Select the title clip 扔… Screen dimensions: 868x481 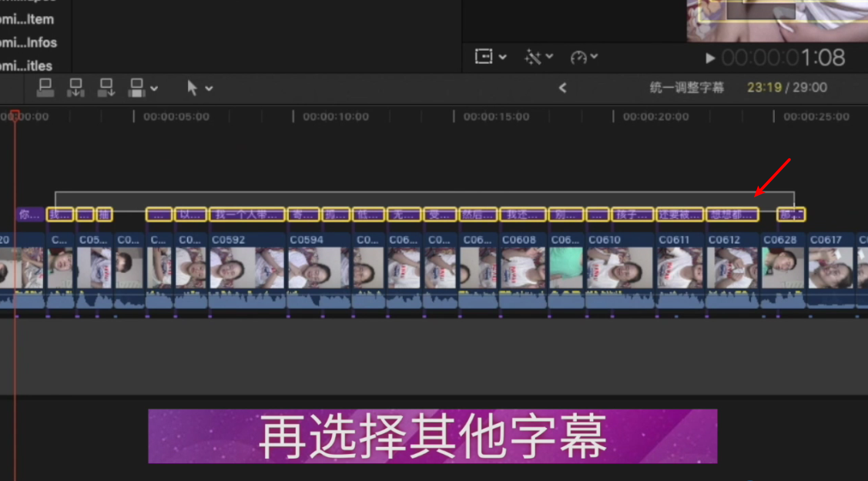(x=336, y=214)
